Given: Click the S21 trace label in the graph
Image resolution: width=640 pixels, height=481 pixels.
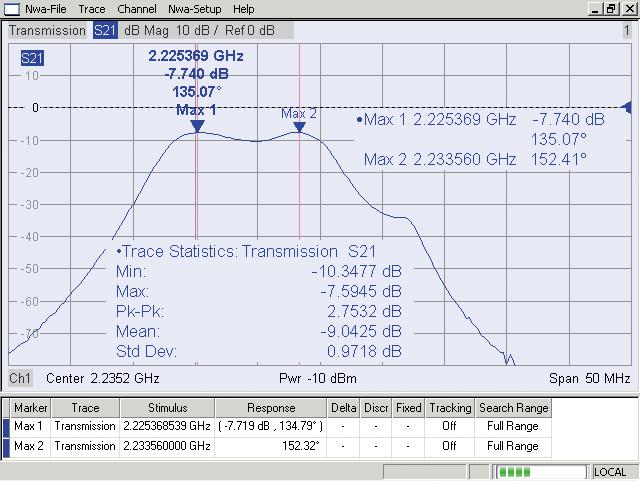Looking at the screenshot, I should pyautogui.click(x=32, y=59).
